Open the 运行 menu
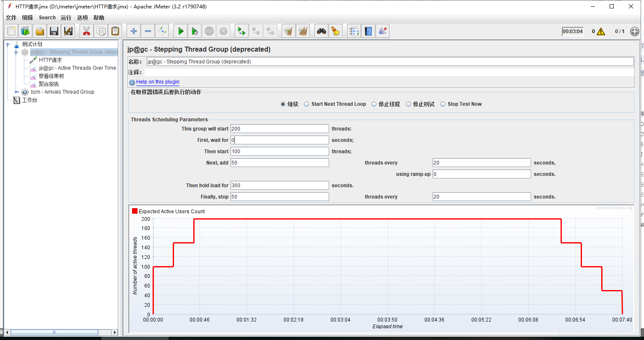Image resolution: width=644 pixels, height=340 pixels. pyautogui.click(x=66, y=18)
